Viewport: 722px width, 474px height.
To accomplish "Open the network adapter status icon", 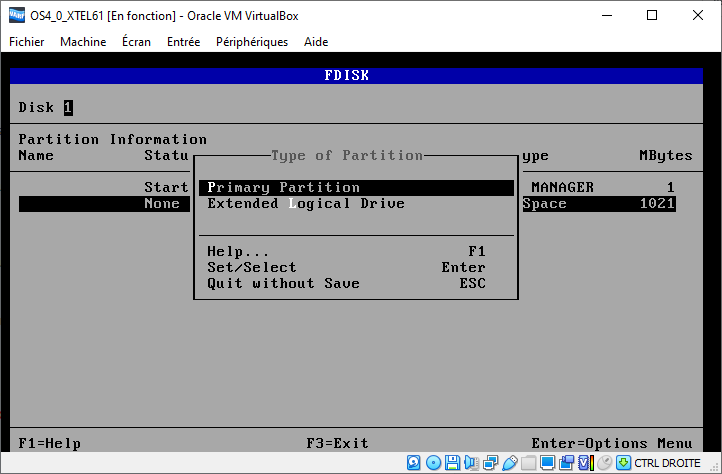I will pyautogui.click(x=490, y=463).
